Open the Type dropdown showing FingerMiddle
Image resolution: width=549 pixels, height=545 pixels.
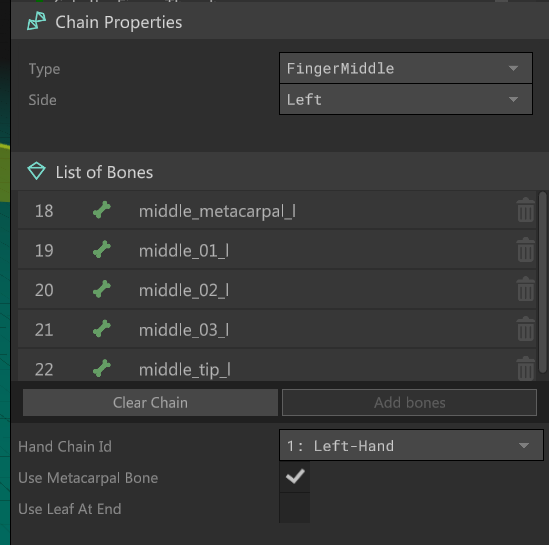(406, 68)
